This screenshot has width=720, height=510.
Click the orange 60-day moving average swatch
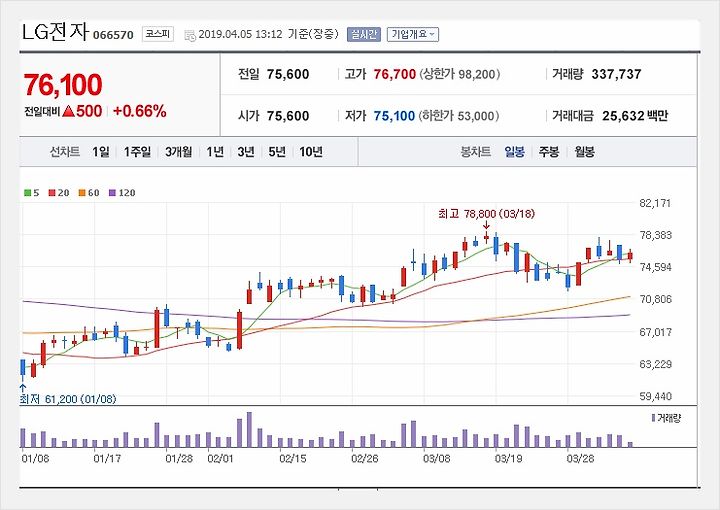(82, 193)
